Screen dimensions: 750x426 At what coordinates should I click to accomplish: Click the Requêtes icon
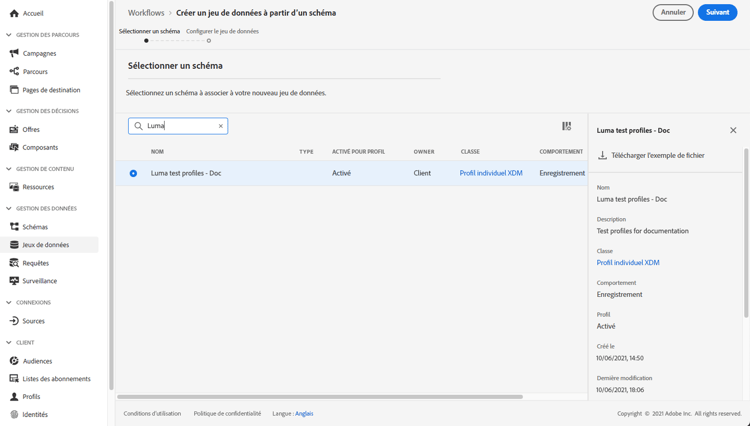pyautogui.click(x=14, y=263)
